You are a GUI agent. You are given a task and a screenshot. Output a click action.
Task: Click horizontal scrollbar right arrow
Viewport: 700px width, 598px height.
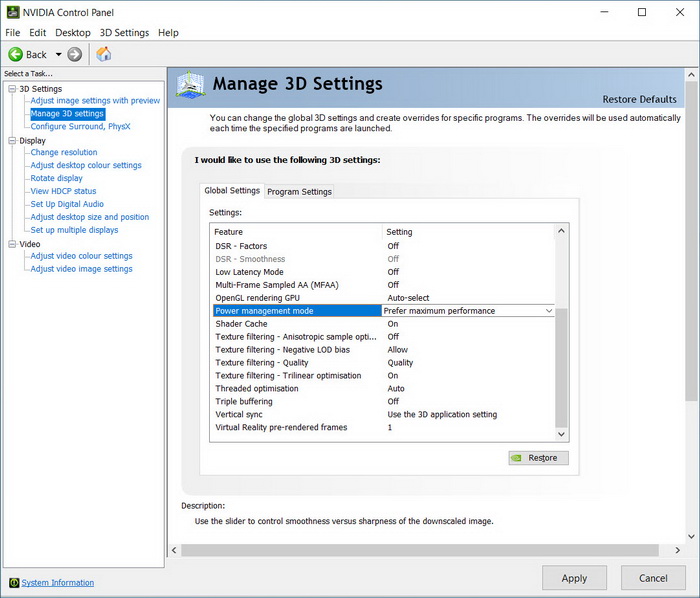(678, 550)
